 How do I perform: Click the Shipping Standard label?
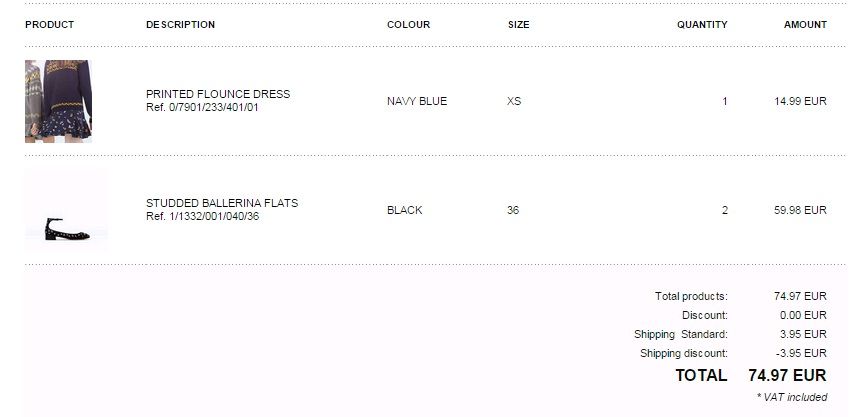tap(680, 334)
